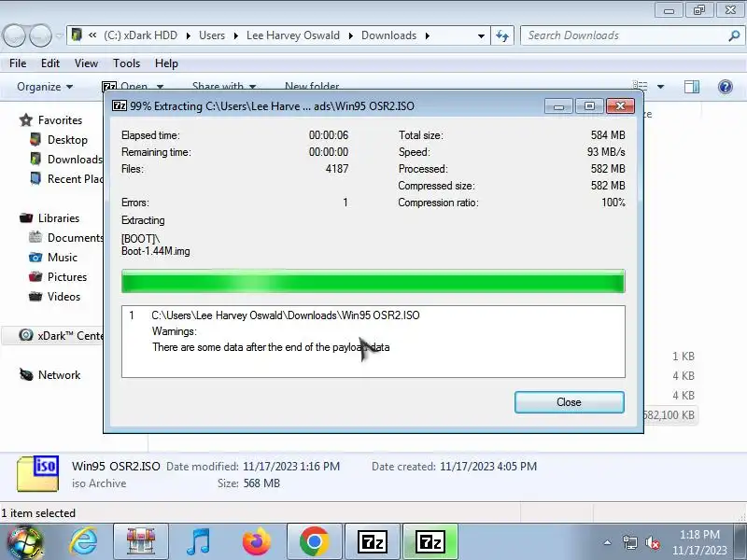
Task: Open the WinRAR books taskbar icon
Action: 141,542
